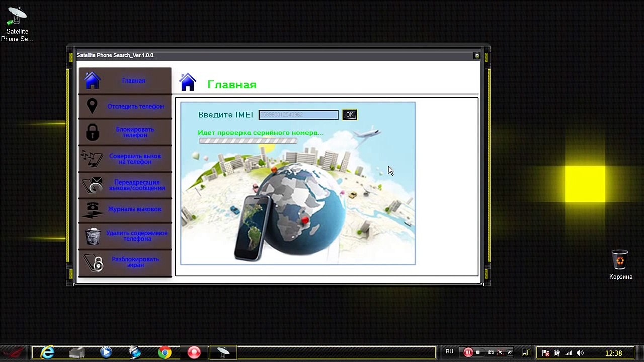Open the grey printer-like taskbar icon

click(x=76, y=352)
